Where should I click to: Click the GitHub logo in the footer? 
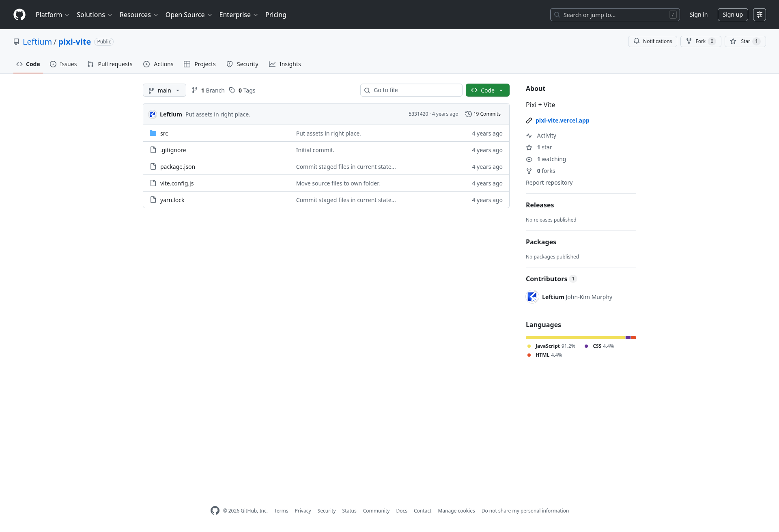pos(215,510)
